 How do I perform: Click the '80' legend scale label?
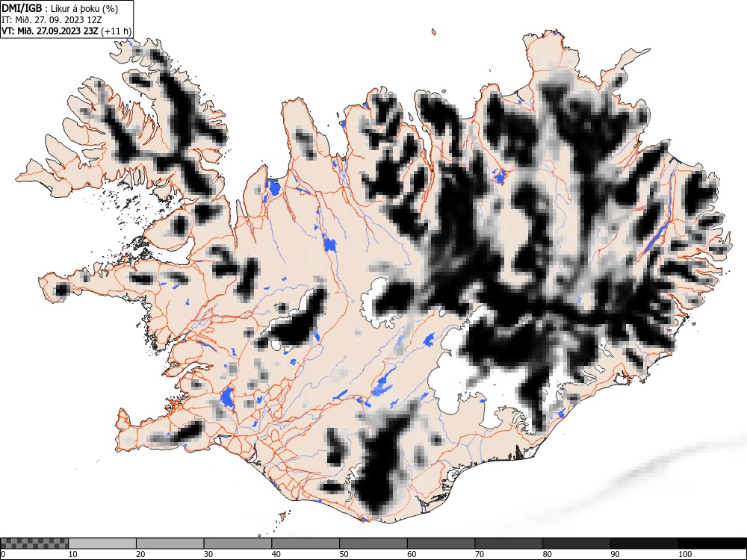coord(547,554)
